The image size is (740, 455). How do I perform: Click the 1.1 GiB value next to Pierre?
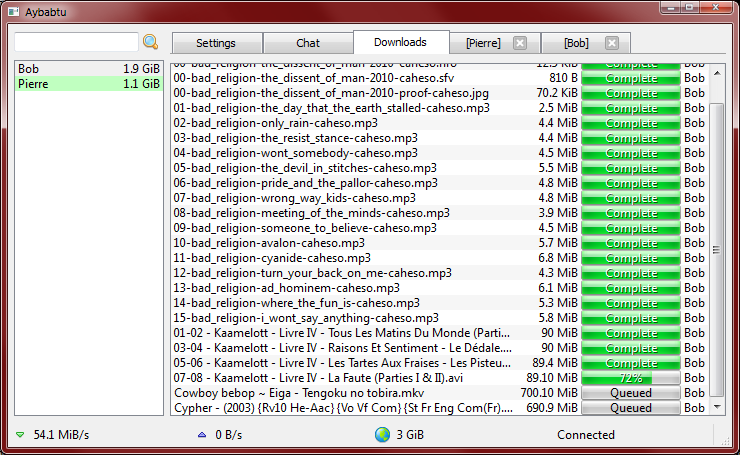(141, 84)
